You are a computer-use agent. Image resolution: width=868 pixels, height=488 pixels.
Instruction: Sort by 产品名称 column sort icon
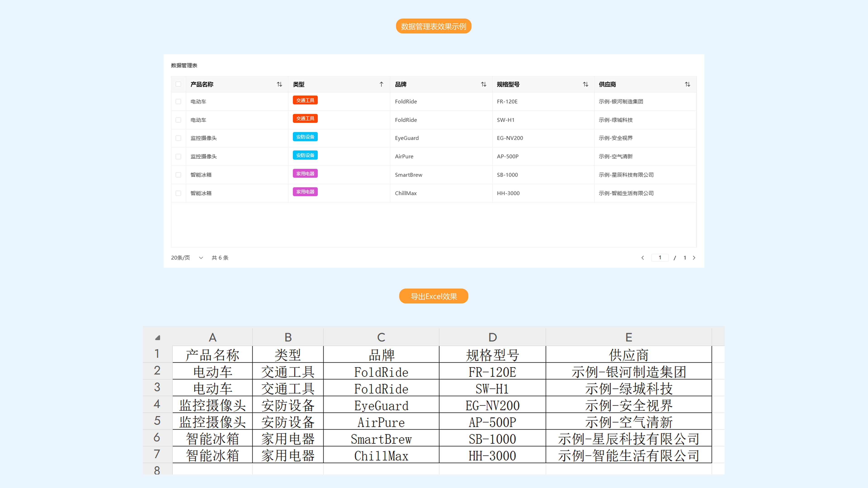[x=279, y=84]
